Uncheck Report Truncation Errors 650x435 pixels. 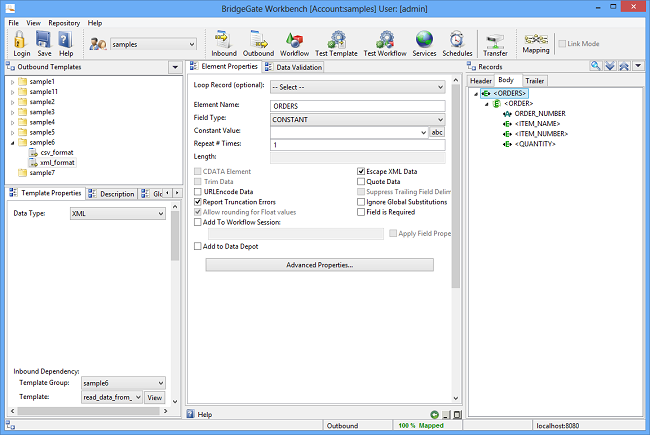point(198,202)
